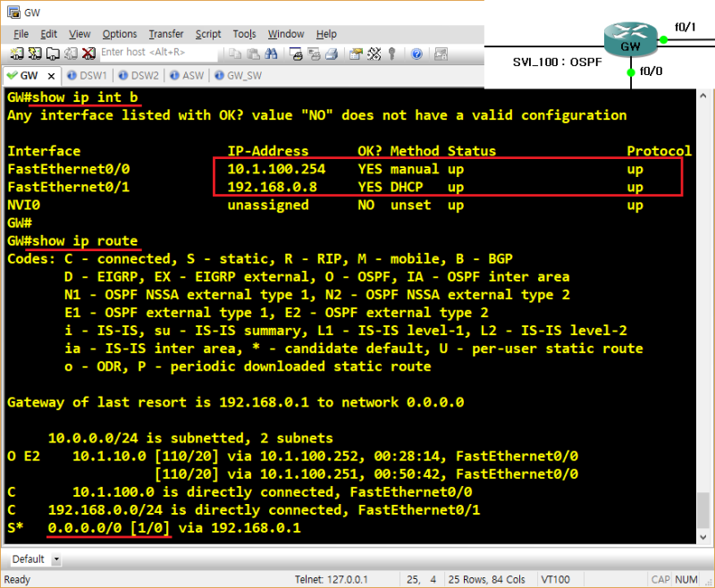Open the File menu
Image resolution: width=715 pixels, height=588 pixels.
tap(21, 34)
